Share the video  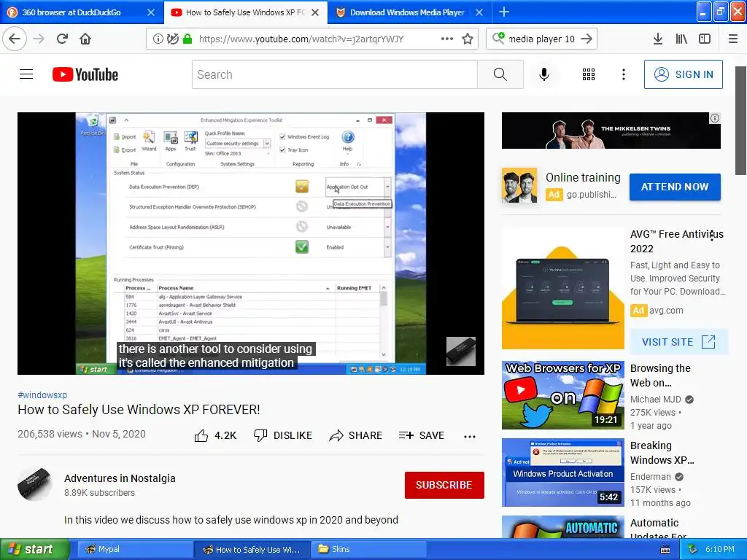coord(356,435)
